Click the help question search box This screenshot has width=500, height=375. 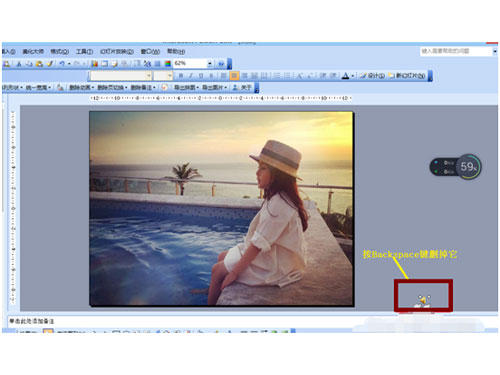point(456,51)
